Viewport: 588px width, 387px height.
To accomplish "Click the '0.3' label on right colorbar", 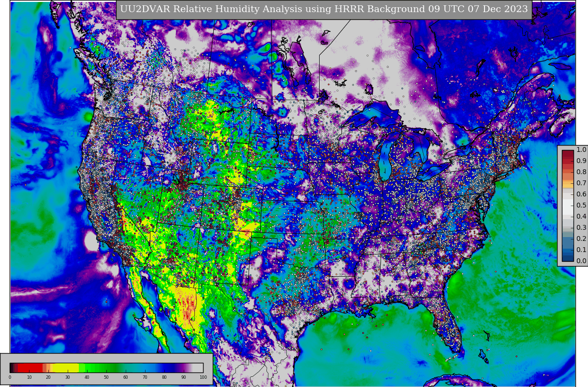I will [x=581, y=228].
